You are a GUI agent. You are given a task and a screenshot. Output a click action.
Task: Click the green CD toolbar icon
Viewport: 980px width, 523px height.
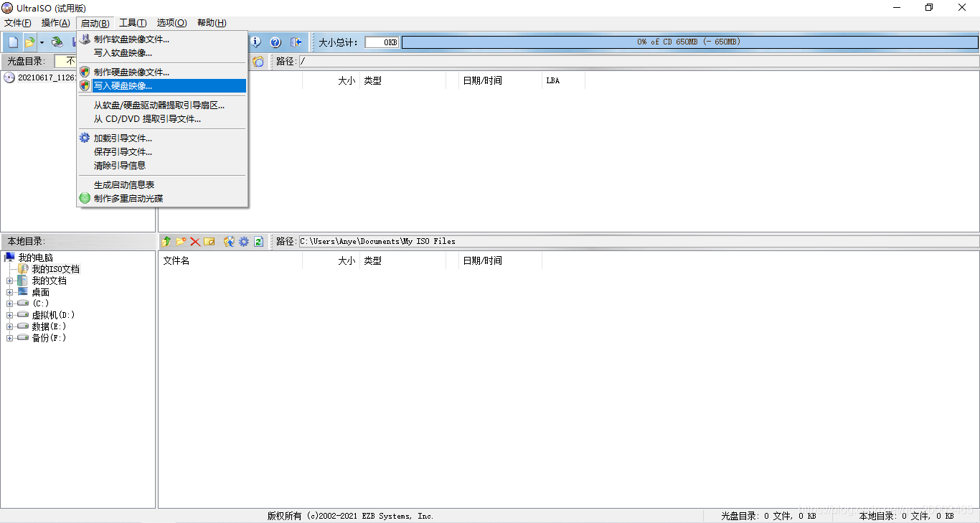point(57,42)
